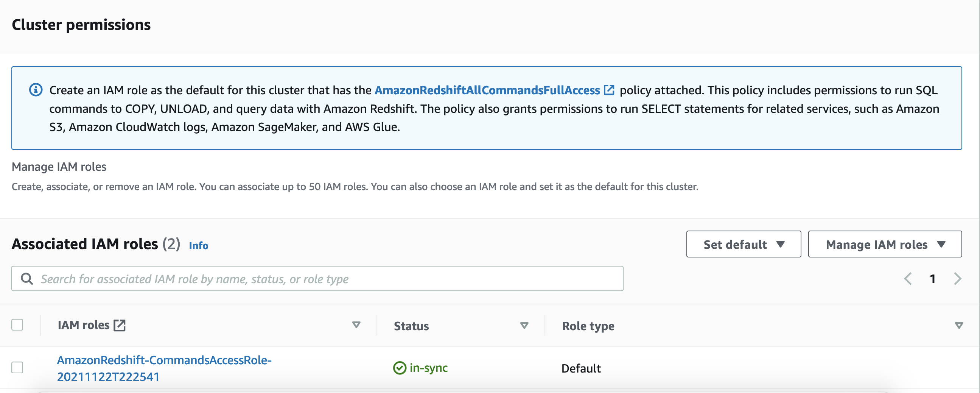The height and width of the screenshot is (393, 980).
Task: Click the Status column header label
Action: pos(411,326)
